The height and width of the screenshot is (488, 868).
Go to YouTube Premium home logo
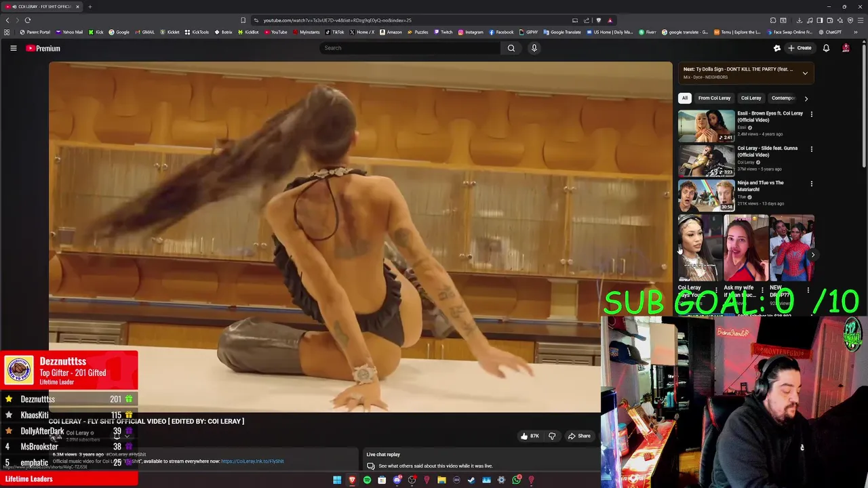click(43, 48)
